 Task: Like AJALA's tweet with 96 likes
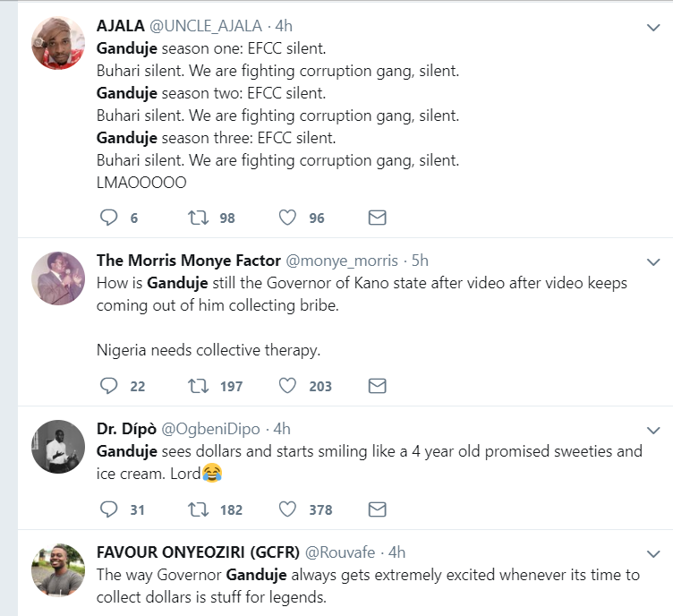coord(287,218)
